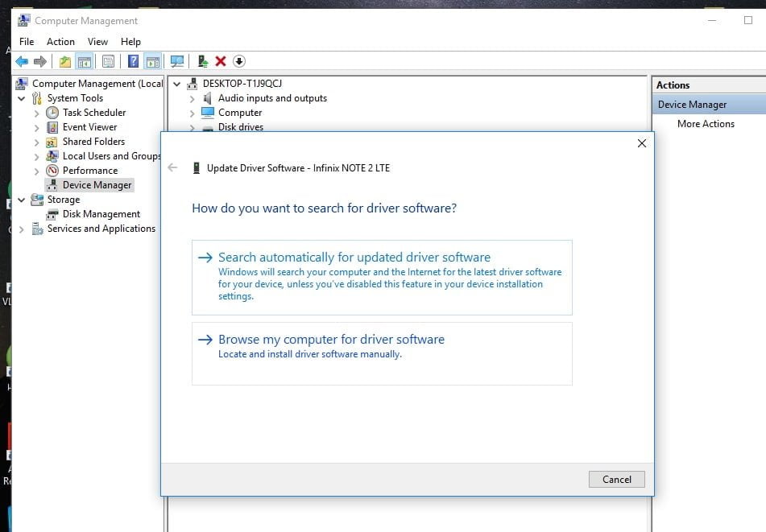
Task: Expand Local Users and Groups node
Action: (36, 157)
